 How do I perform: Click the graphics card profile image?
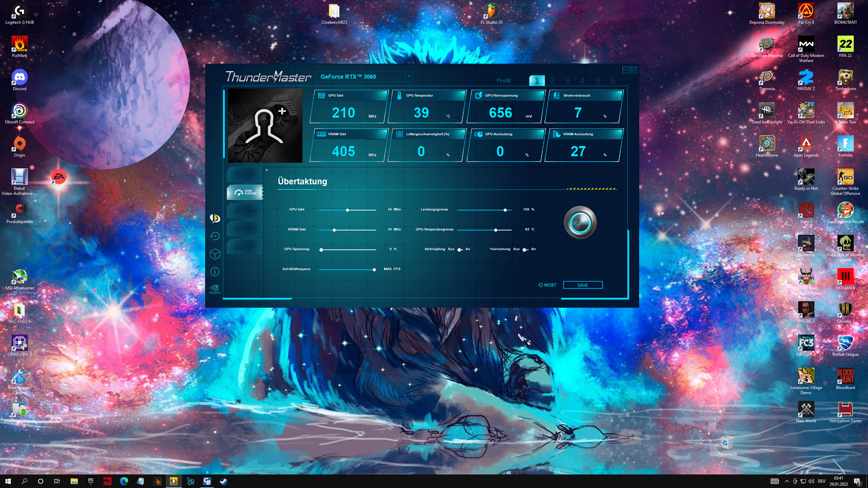click(x=265, y=125)
